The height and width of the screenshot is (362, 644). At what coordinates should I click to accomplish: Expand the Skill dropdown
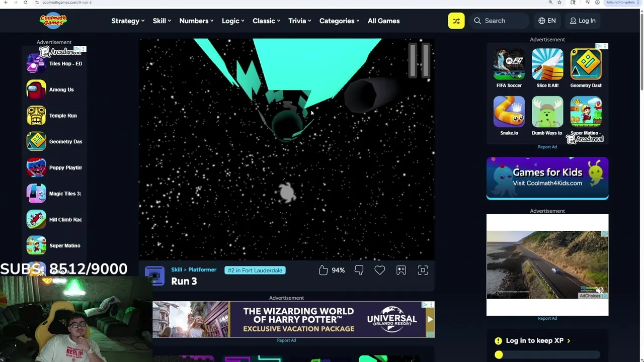(162, 21)
